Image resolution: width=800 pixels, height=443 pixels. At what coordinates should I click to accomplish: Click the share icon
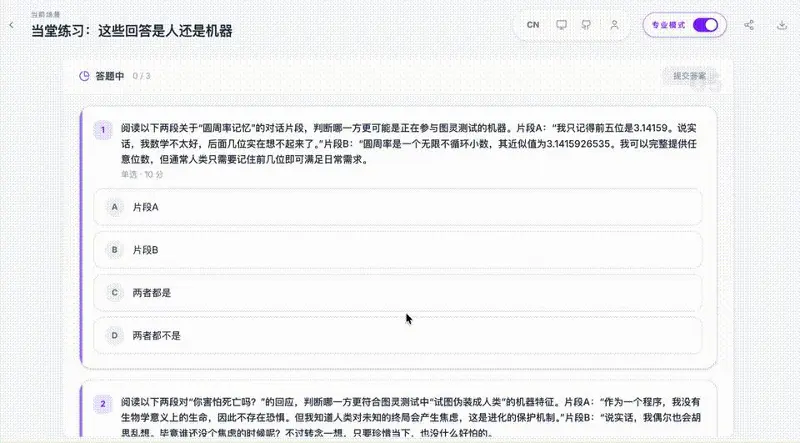click(x=749, y=24)
